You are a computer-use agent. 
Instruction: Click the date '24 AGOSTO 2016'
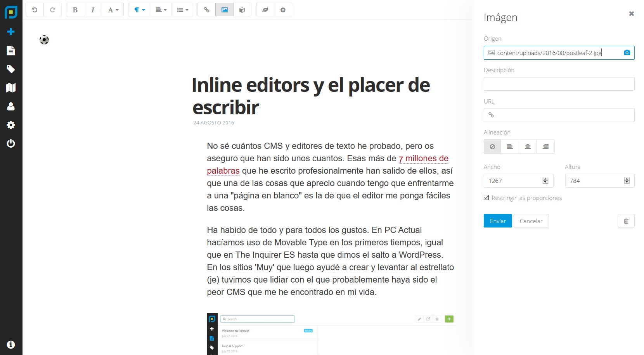pyautogui.click(x=214, y=123)
